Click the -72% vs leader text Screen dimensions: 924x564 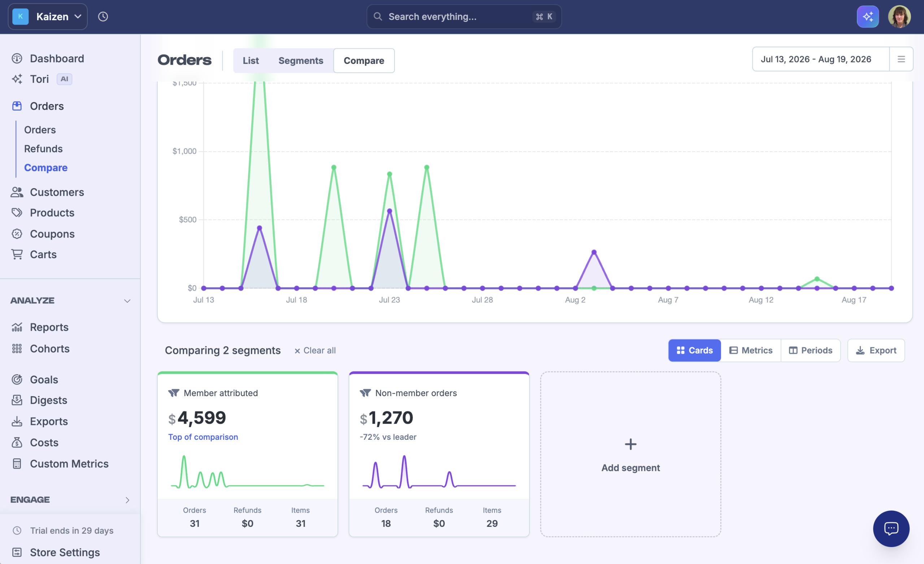388,437
